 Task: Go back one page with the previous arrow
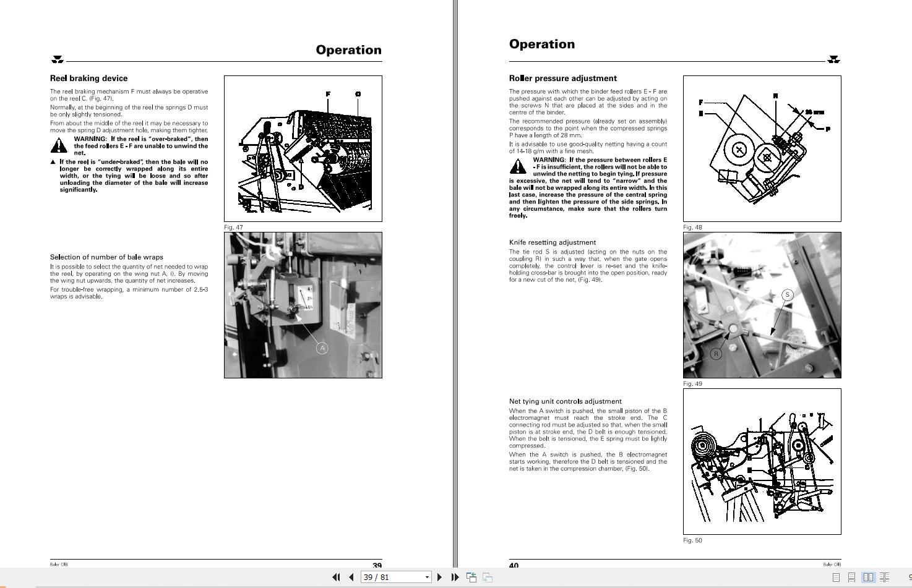(x=351, y=577)
